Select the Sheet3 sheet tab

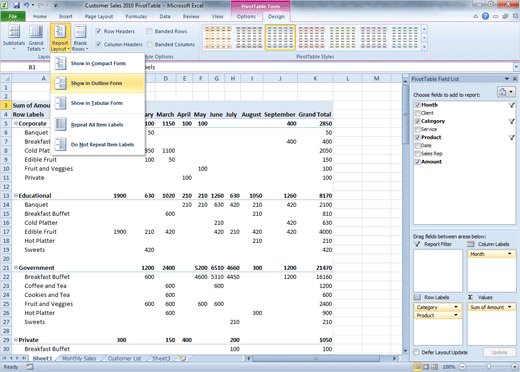click(161, 358)
